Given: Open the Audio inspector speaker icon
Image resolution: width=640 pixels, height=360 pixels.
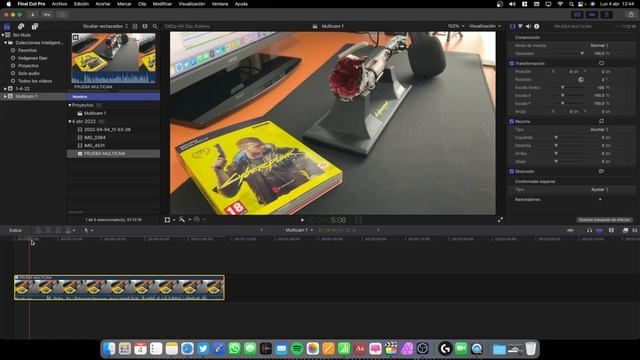Looking at the screenshot, I should click(529, 26).
